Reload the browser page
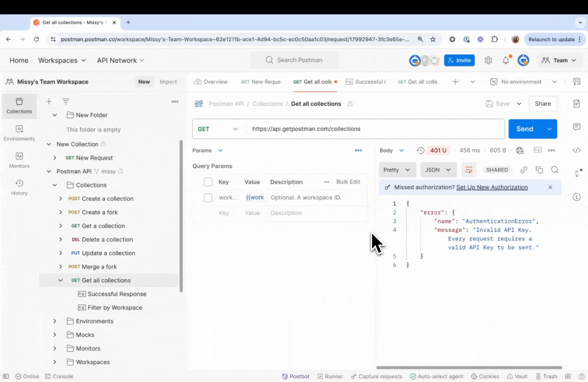The image size is (588, 382). [37, 39]
